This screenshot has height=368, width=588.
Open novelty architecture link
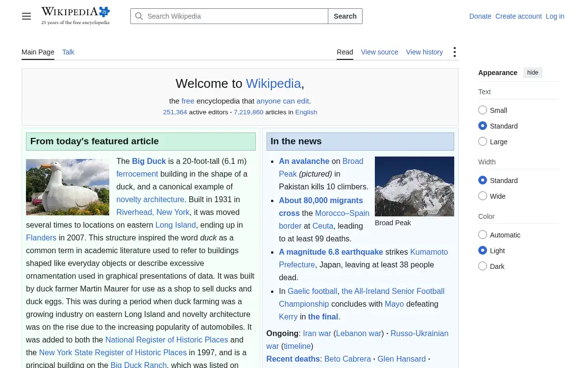[150, 199]
